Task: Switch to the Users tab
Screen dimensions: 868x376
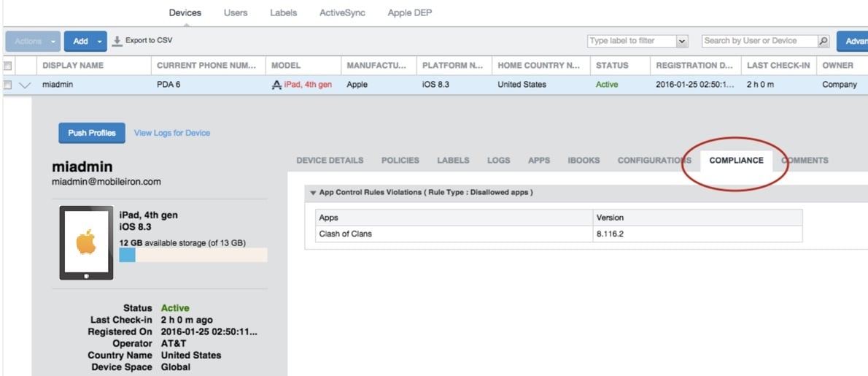Action: point(235,12)
